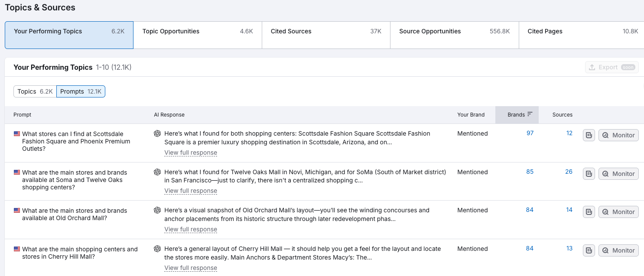View full response for Cherry Hill Mall

click(191, 268)
